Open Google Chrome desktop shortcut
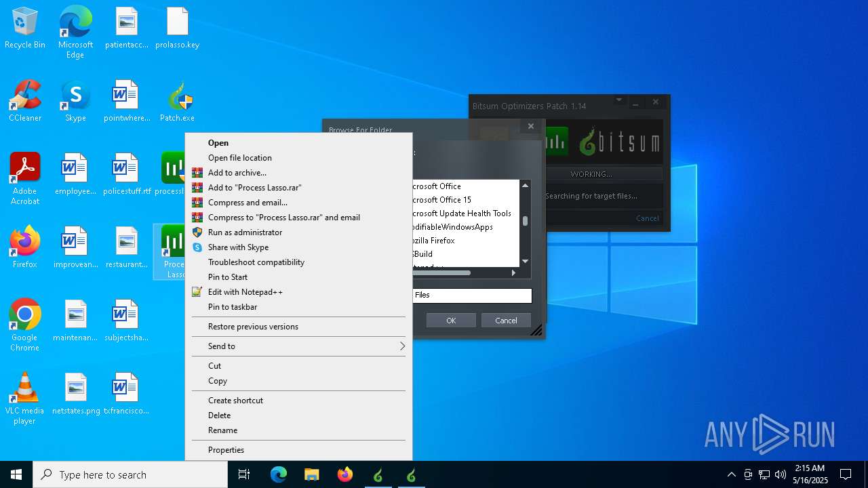The width and height of the screenshot is (868, 488). tap(25, 325)
